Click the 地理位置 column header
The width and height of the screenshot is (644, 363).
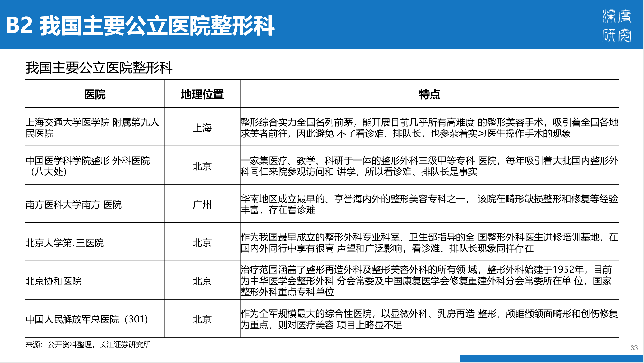click(x=202, y=94)
